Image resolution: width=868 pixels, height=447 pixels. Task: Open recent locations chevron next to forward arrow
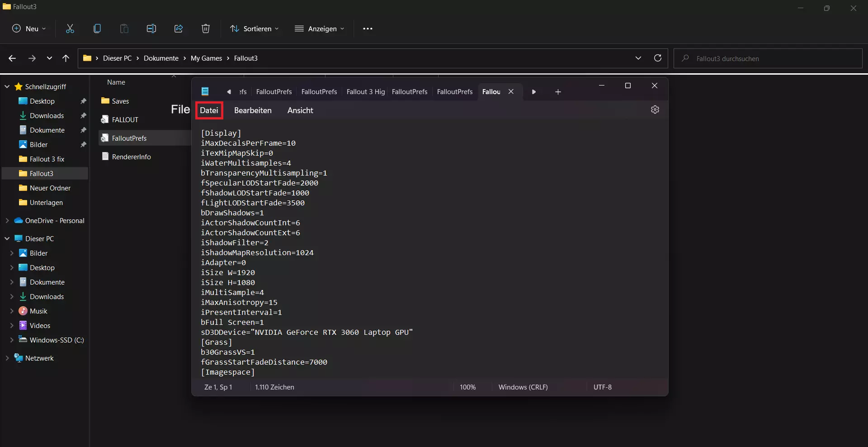tap(49, 58)
